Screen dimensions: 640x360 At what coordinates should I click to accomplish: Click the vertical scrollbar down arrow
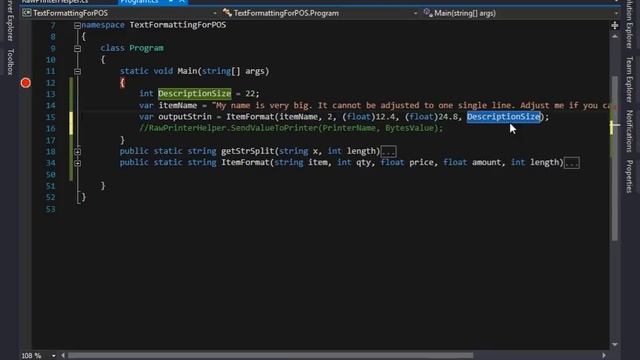[x=615, y=345]
